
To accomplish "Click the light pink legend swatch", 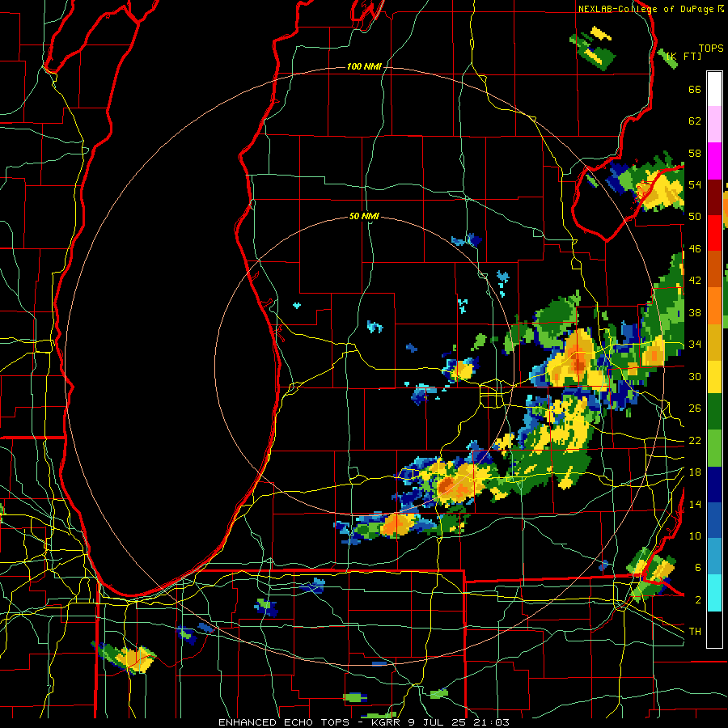I will (x=714, y=125).
